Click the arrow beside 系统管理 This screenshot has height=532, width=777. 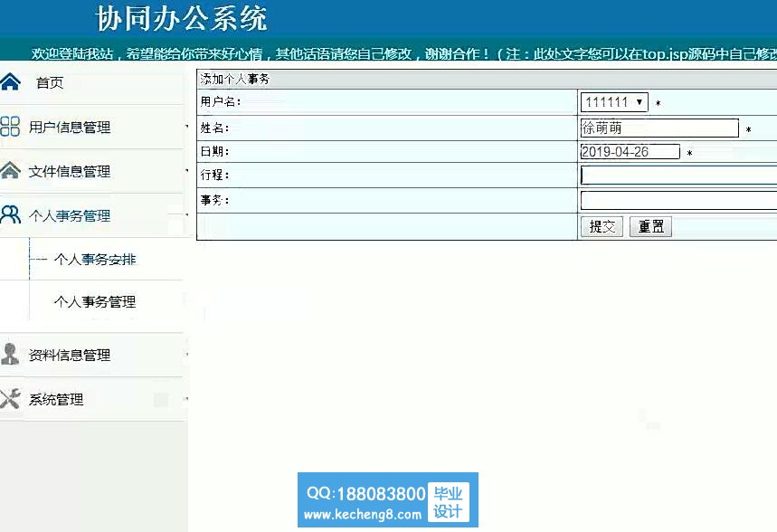click(x=187, y=399)
